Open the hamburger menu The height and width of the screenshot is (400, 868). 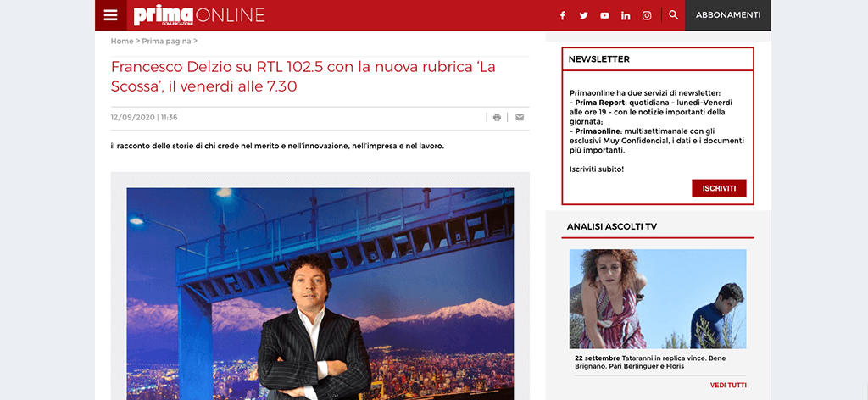click(x=111, y=15)
